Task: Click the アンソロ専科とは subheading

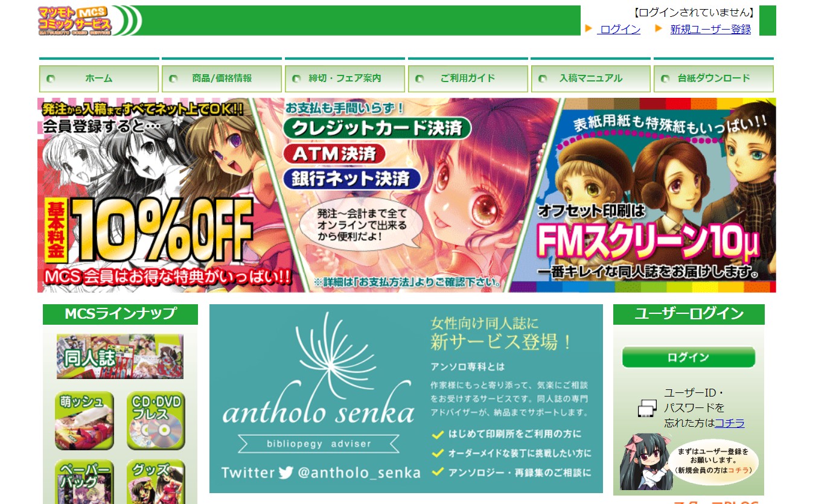Action: 468,366
